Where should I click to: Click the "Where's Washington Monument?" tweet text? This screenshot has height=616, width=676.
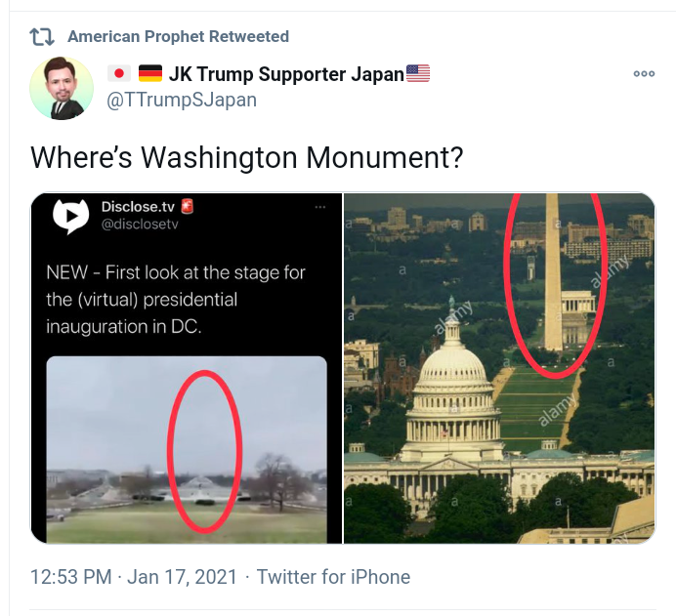246,157
